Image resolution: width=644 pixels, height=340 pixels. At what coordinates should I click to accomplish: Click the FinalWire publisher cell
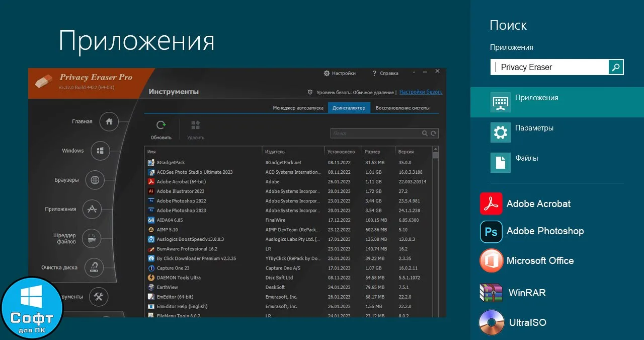pyautogui.click(x=275, y=220)
